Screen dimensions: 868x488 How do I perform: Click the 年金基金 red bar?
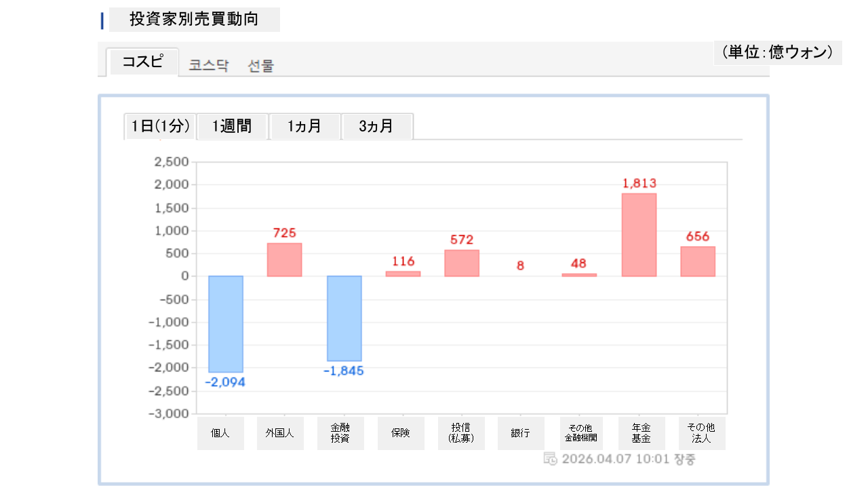point(639,235)
